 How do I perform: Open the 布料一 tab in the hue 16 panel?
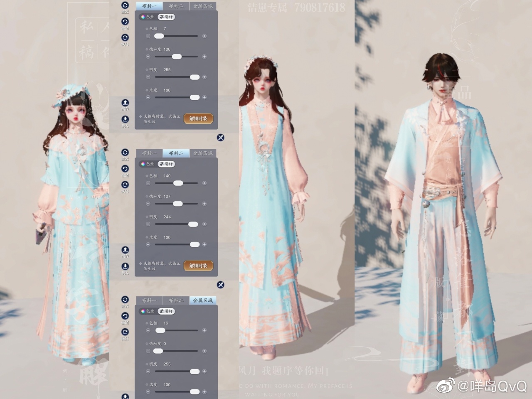point(149,300)
